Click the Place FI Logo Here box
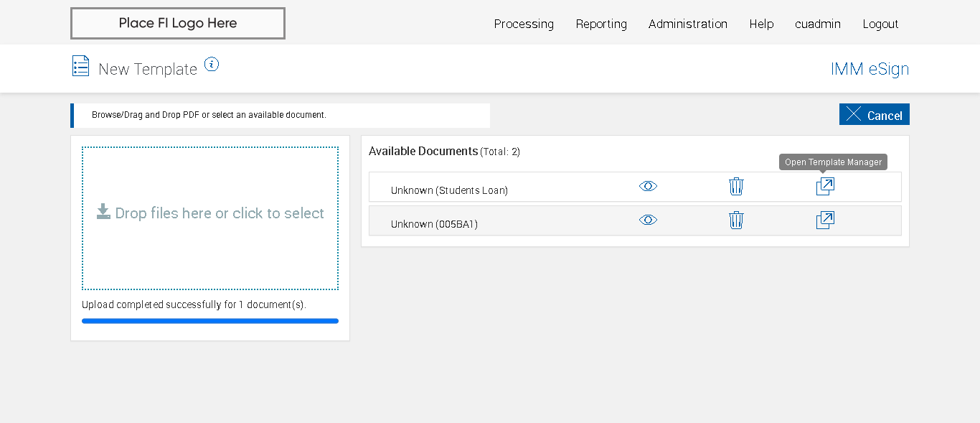Viewport: 980px width, 423px height. 178,23
